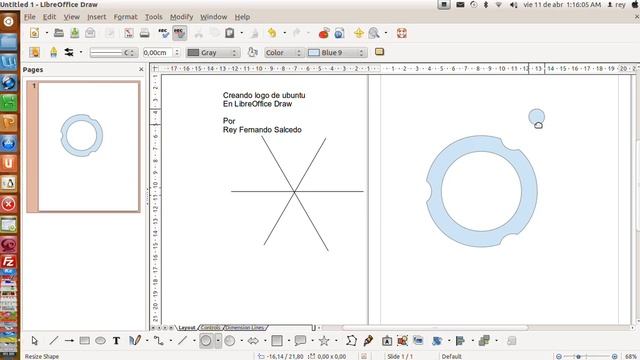Select the Line Ends with Arrow tool
This screenshot has height=360, width=640.
coord(69,340)
